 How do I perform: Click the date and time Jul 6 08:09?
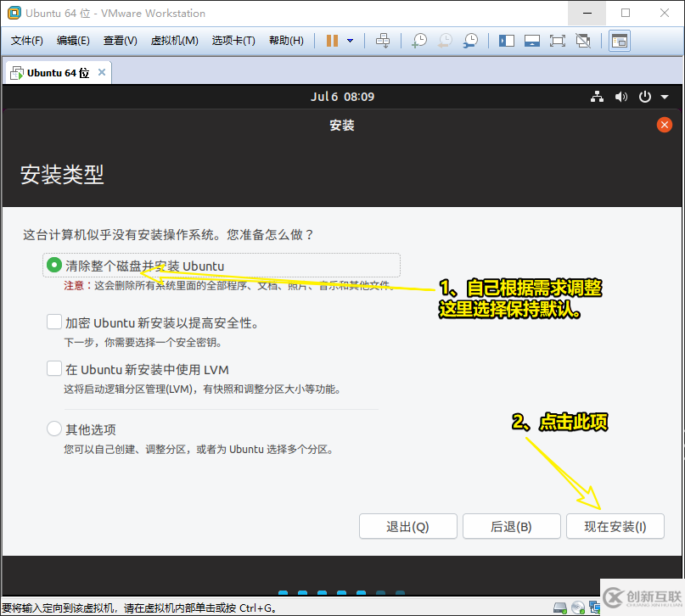tap(343, 97)
